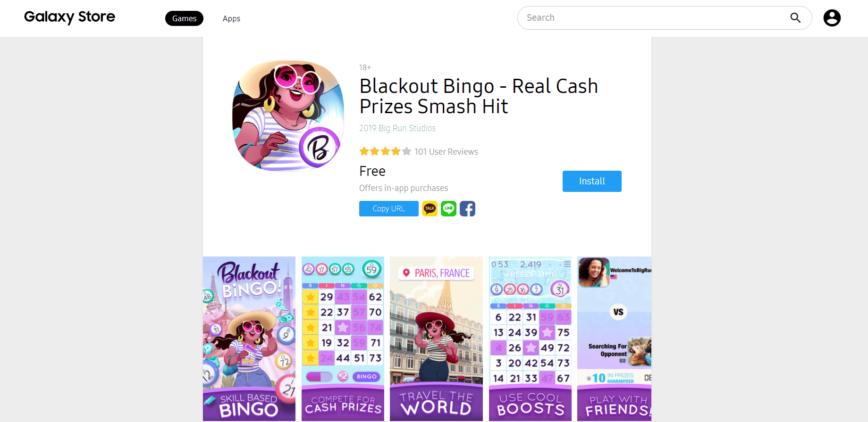Click the star rating row
The height and width of the screenshot is (422, 868).
tap(385, 151)
